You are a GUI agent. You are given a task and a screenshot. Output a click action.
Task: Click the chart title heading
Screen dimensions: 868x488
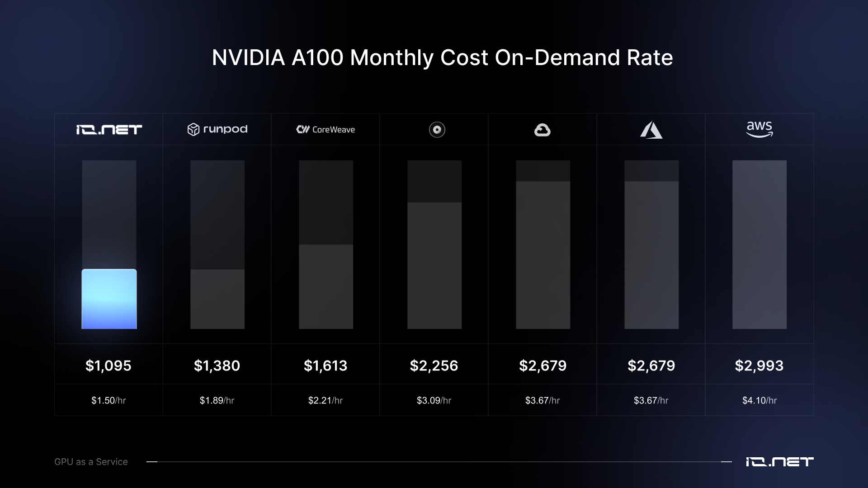[442, 58]
